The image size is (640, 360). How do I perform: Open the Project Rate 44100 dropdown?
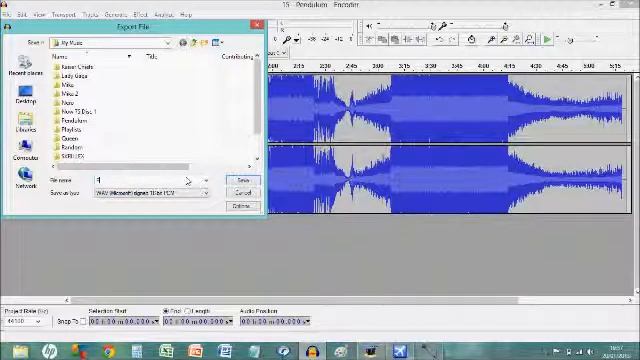pyautogui.click(x=38, y=322)
